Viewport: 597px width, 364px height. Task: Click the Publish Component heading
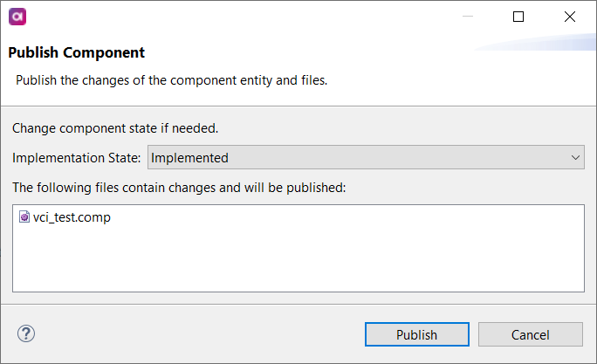(x=77, y=53)
